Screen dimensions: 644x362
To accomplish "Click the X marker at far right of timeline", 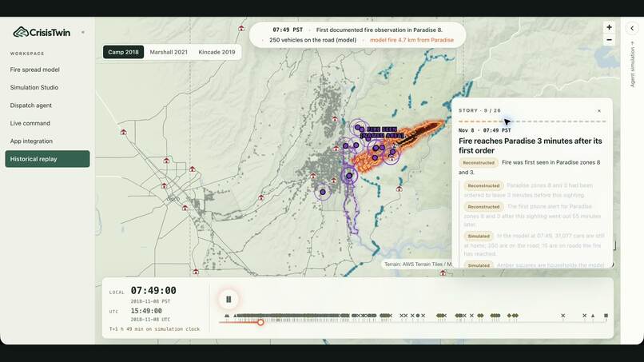I will (x=584, y=316).
